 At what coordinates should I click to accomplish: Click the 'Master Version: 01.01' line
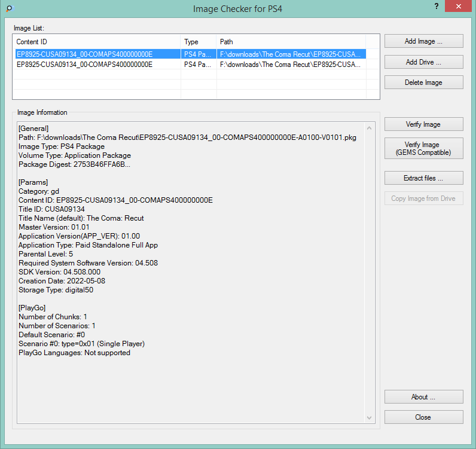click(54, 227)
